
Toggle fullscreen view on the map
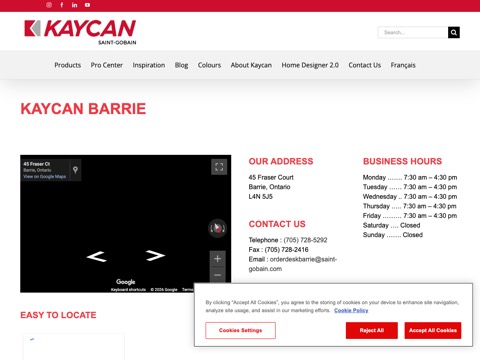coord(219,167)
